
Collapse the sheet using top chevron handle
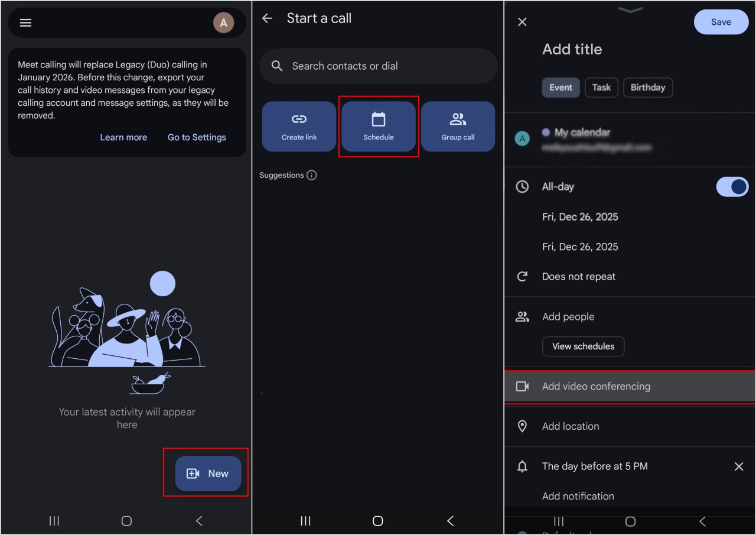click(x=630, y=9)
